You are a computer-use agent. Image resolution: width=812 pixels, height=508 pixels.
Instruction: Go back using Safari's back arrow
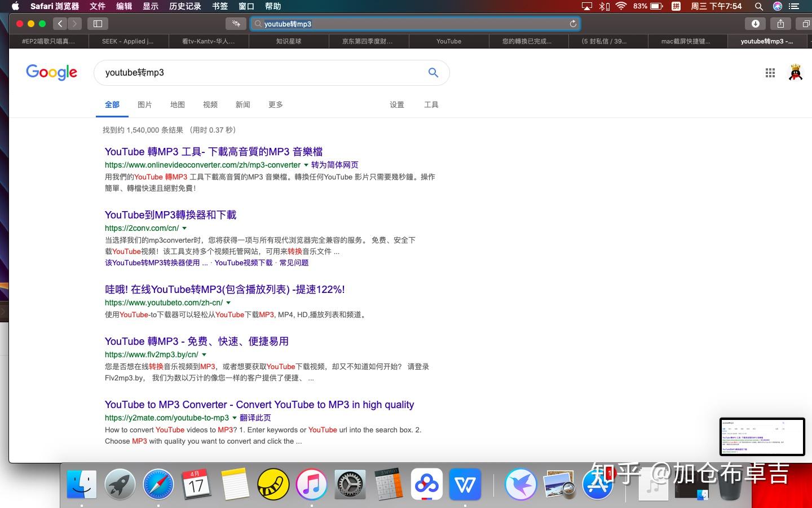click(x=60, y=24)
